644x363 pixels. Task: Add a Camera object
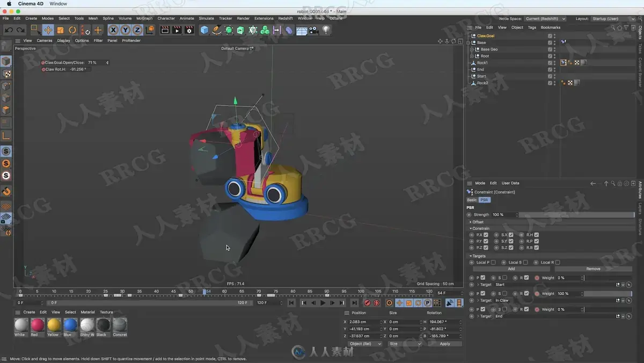coord(314,30)
